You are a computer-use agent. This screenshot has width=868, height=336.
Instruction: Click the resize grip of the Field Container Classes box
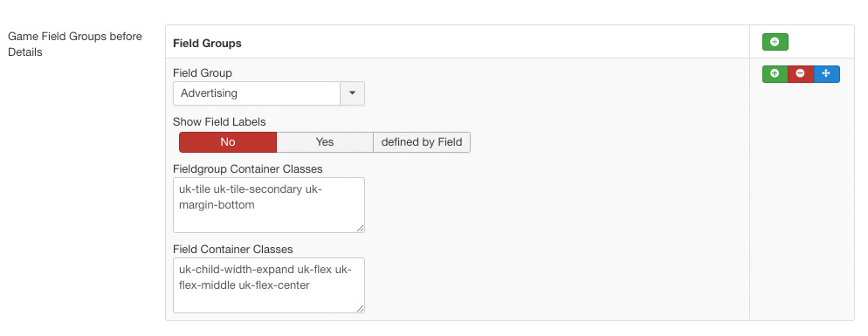361,309
